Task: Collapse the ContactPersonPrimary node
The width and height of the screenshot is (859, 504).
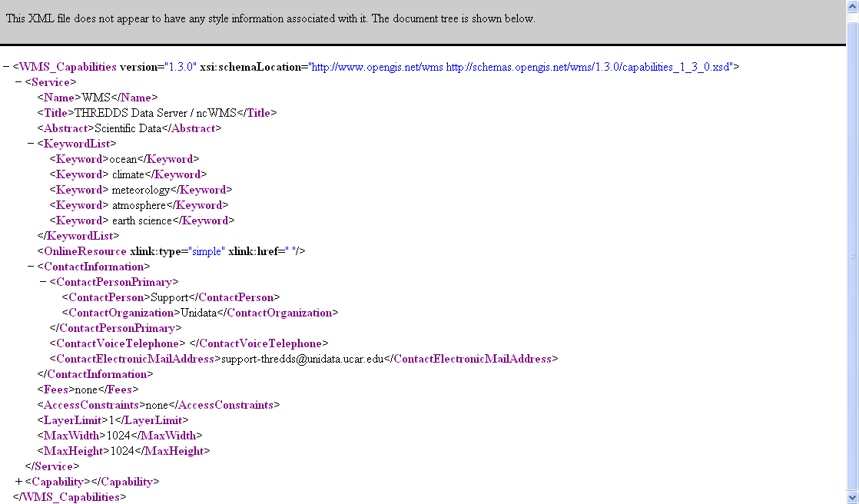Action: coord(43,282)
